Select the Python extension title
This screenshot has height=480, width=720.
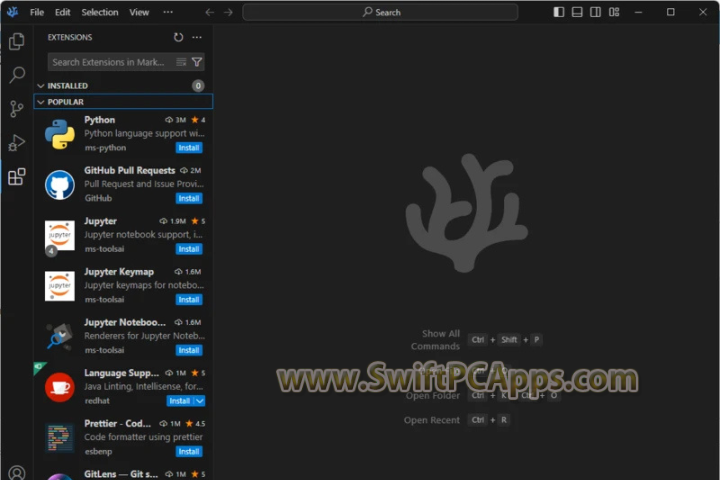click(x=100, y=120)
